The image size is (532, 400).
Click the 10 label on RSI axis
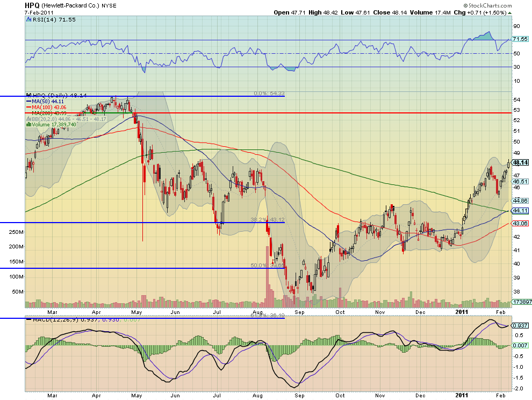pyautogui.click(x=516, y=81)
